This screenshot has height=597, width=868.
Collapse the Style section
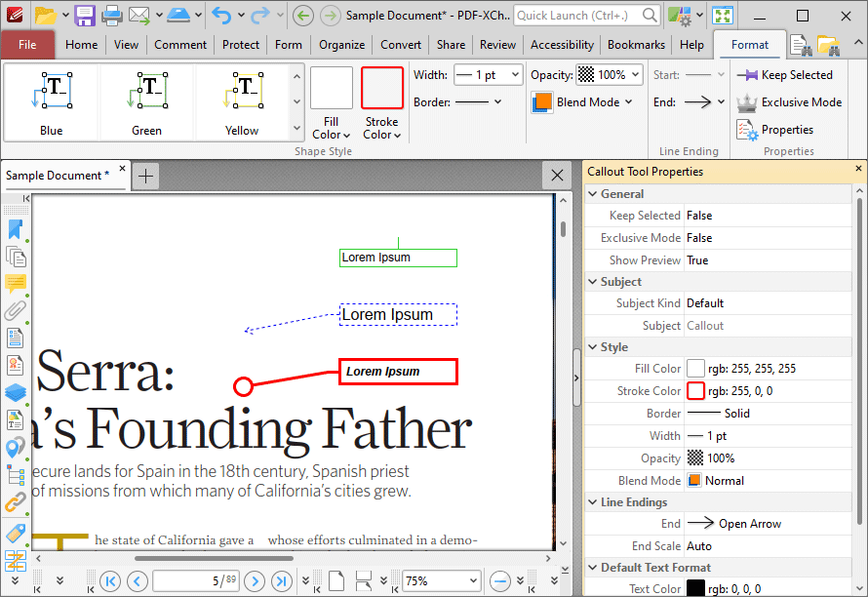click(x=593, y=347)
